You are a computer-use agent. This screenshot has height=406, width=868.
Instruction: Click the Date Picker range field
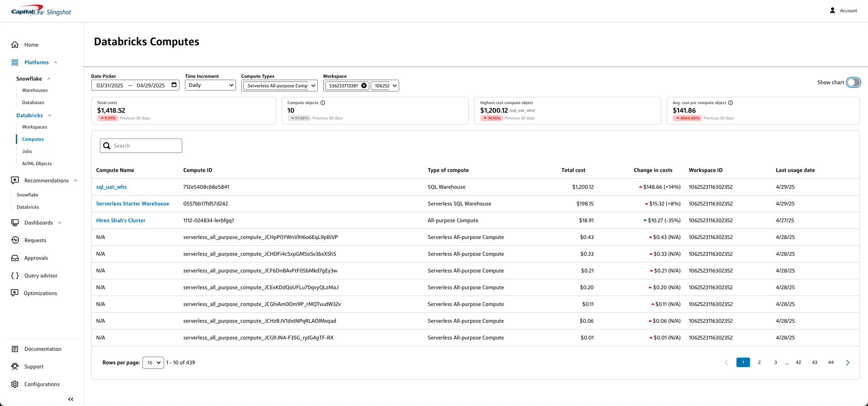point(135,85)
